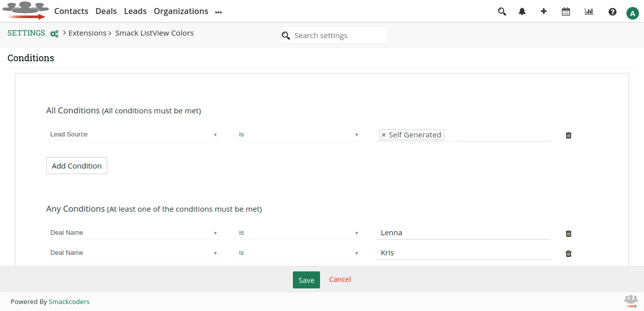Save the ListView Colors conditions
644x311 pixels.
tap(306, 279)
